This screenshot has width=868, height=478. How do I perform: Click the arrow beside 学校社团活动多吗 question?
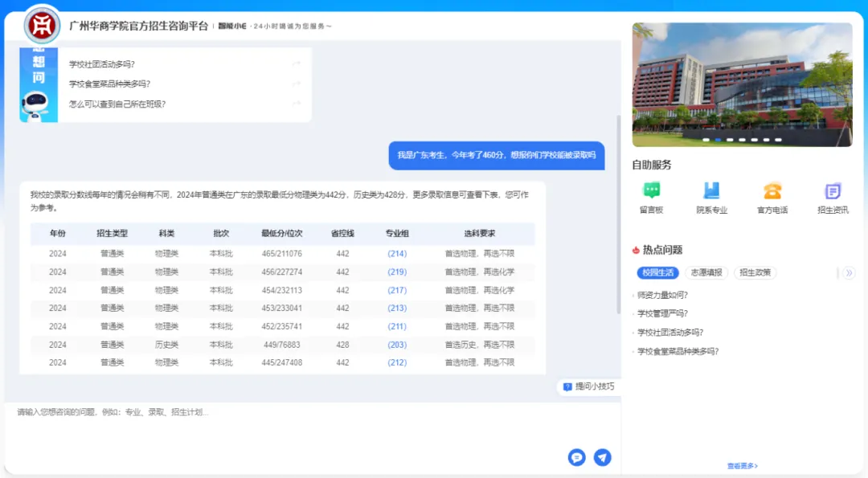click(296, 63)
